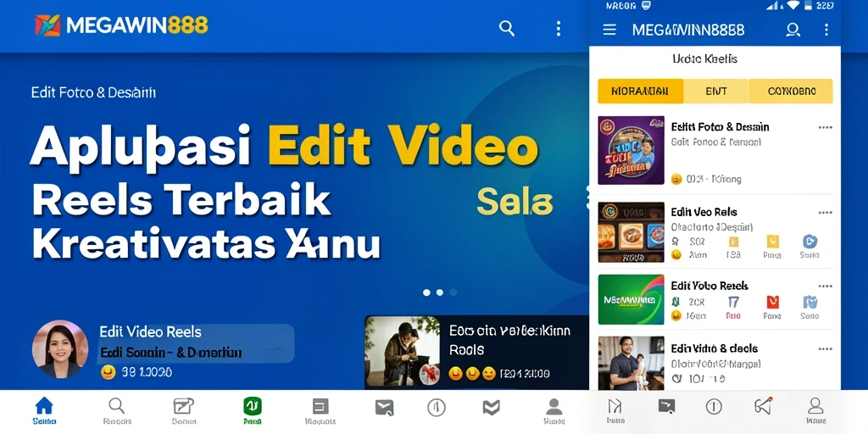
Task: Select the first yellow tab in the phone panel
Action: [640, 92]
